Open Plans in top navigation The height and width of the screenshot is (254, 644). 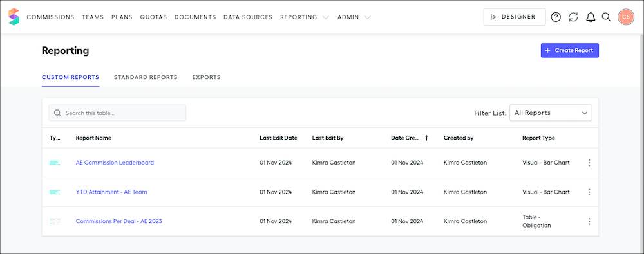click(x=122, y=17)
